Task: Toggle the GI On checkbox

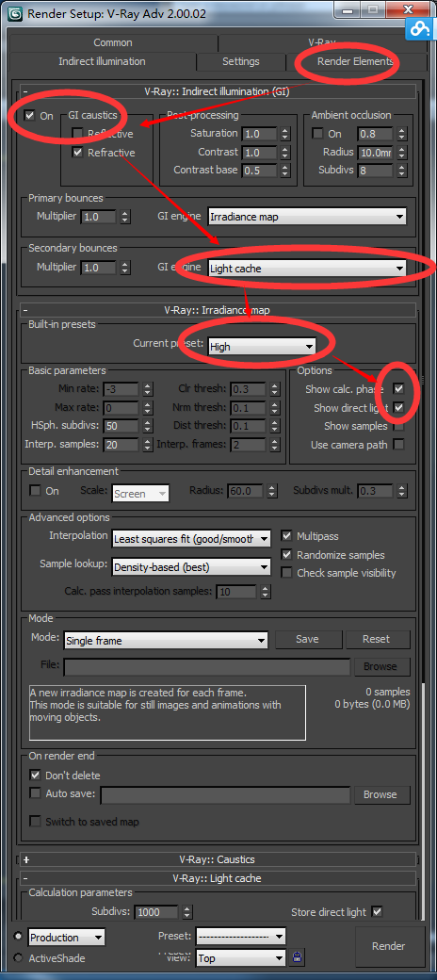Action: (29, 116)
